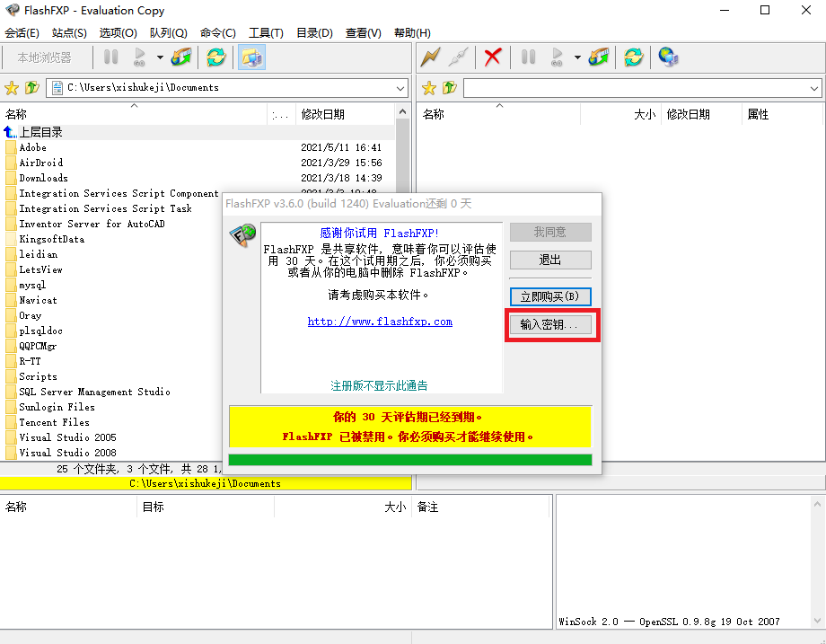Click the local pane up-folder icon
The width and height of the screenshot is (826, 644).
(x=32, y=87)
